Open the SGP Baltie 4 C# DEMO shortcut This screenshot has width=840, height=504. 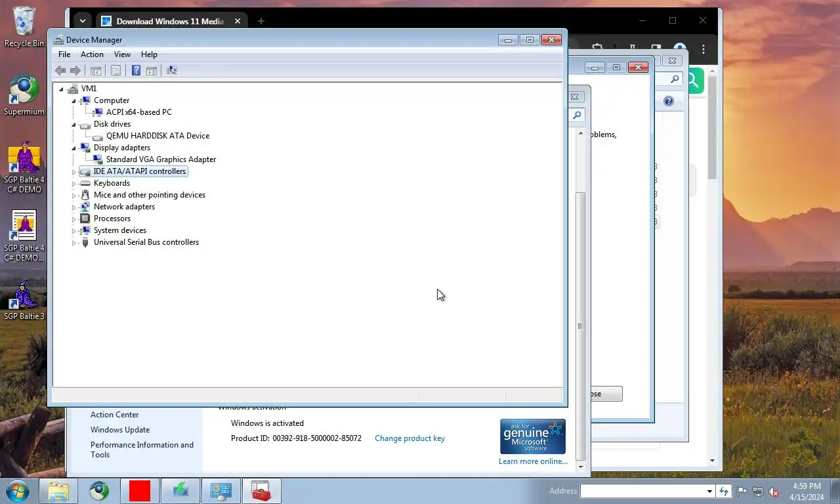click(24, 168)
